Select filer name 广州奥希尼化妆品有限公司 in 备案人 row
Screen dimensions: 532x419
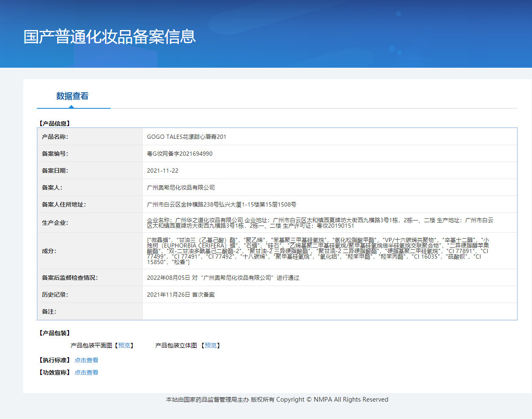(x=181, y=187)
